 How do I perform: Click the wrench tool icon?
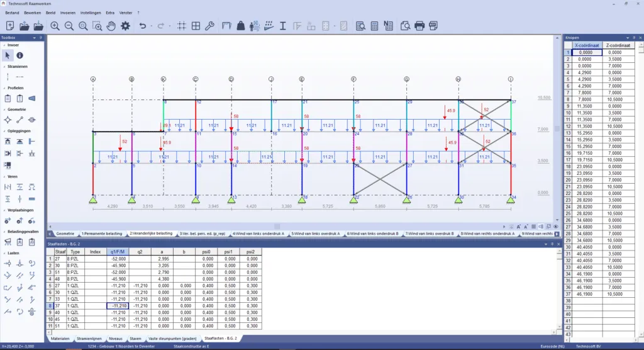[x=209, y=26]
